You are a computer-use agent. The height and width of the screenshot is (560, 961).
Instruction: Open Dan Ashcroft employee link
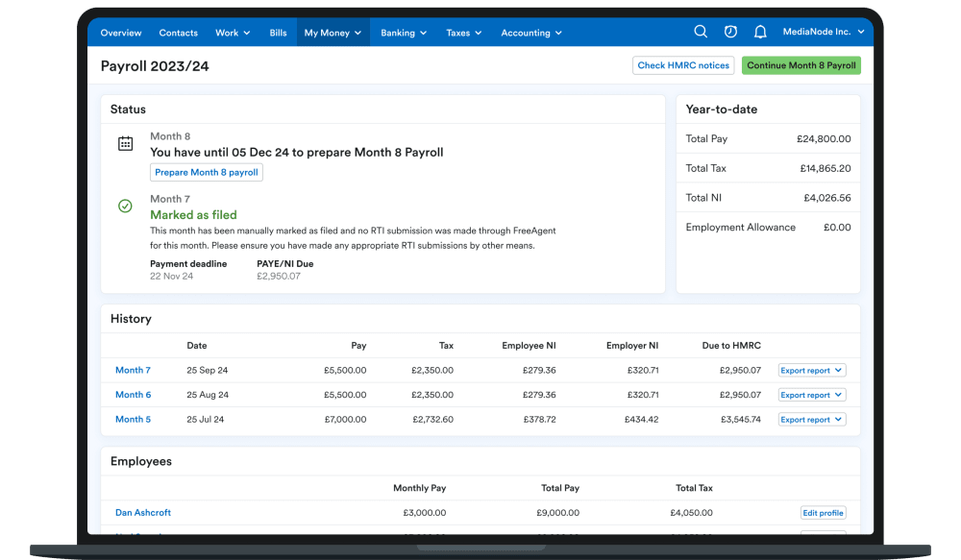point(143,513)
